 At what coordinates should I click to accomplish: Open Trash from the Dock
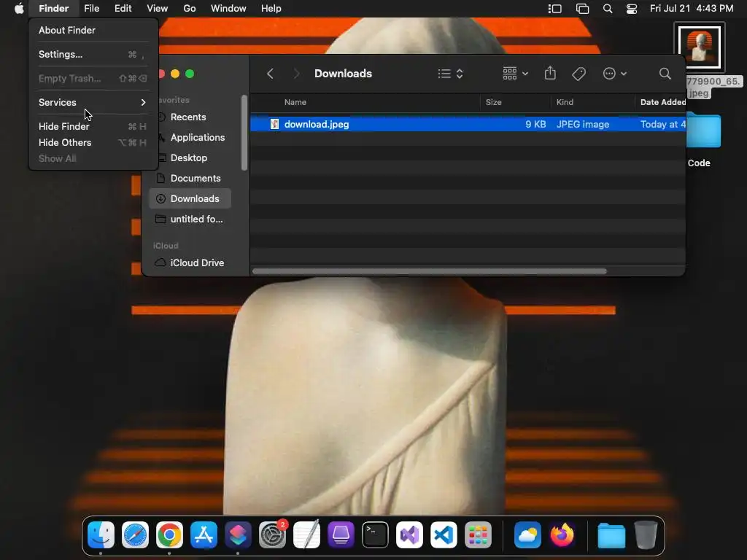(646, 534)
